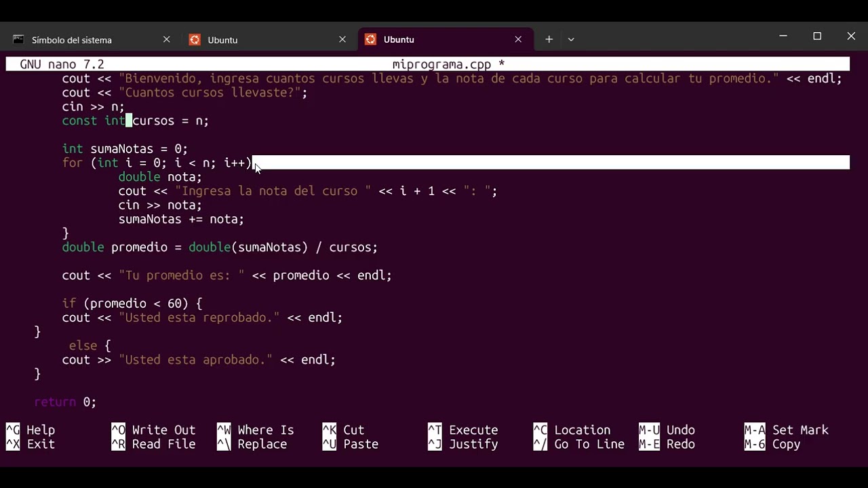The width and height of the screenshot is (868, 488).
Task: Click the 'return 0;' line
Action: click(x=65, y=402)
